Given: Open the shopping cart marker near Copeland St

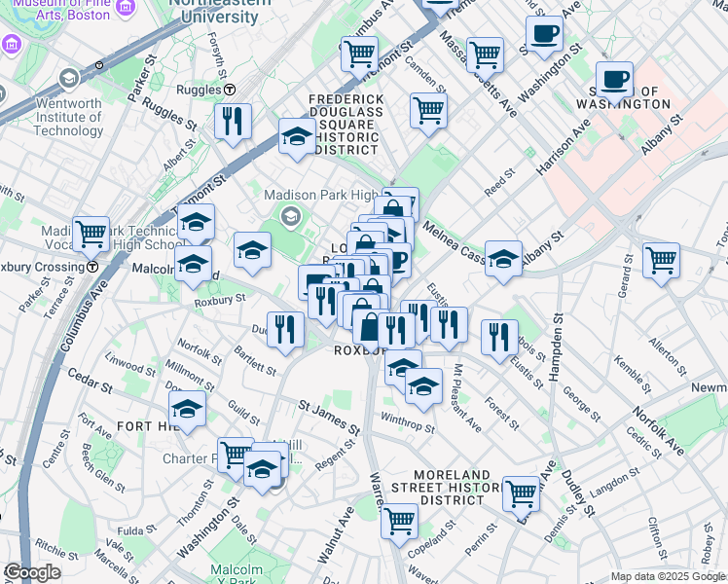Looking at the screenshot, I should 399,521.
